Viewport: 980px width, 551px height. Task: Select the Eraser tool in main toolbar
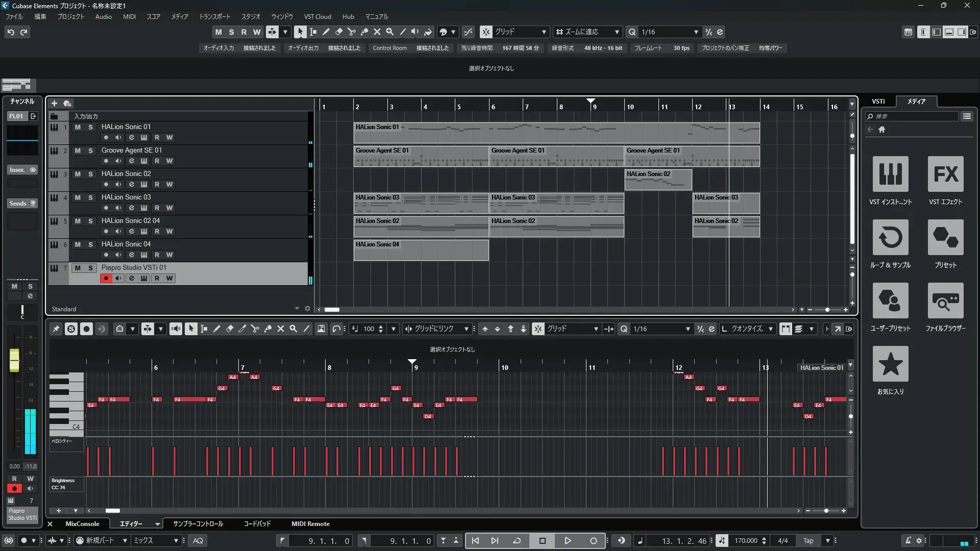[338, 32]
